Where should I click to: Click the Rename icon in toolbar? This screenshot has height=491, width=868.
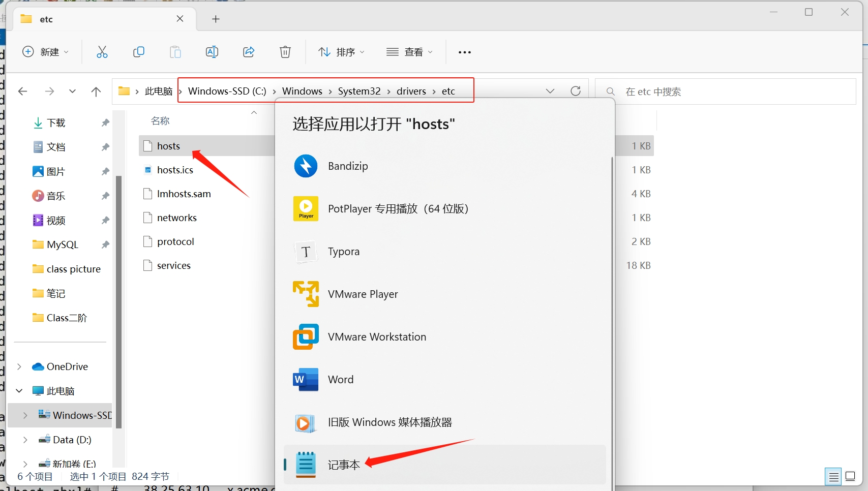coord(212,52)
